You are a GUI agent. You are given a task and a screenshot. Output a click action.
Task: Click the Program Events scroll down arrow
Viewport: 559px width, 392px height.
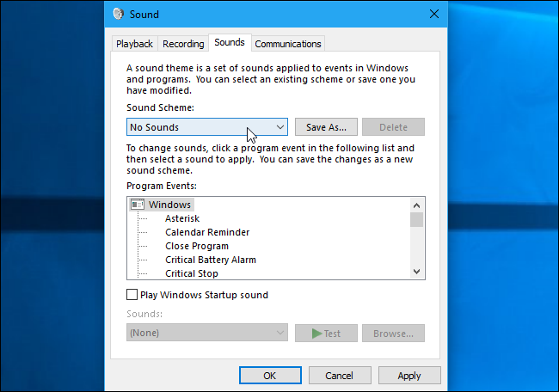click(x=416, y=272)
